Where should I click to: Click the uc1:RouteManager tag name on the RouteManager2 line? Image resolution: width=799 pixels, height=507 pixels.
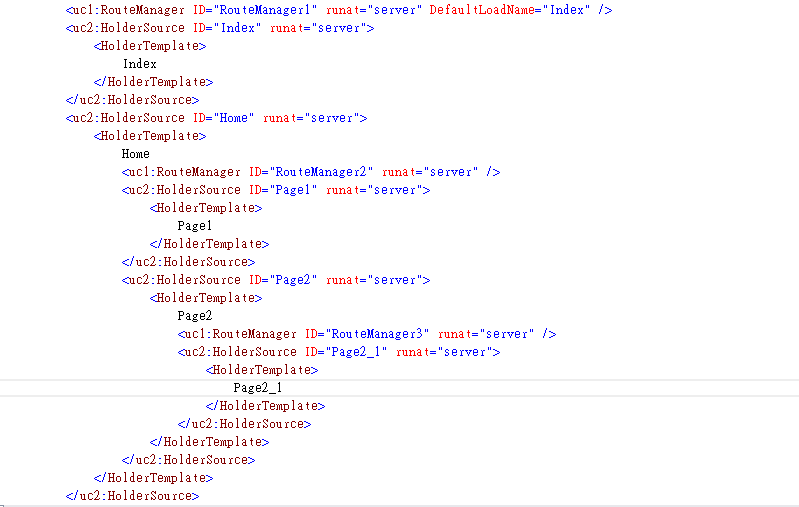point(184,172)
